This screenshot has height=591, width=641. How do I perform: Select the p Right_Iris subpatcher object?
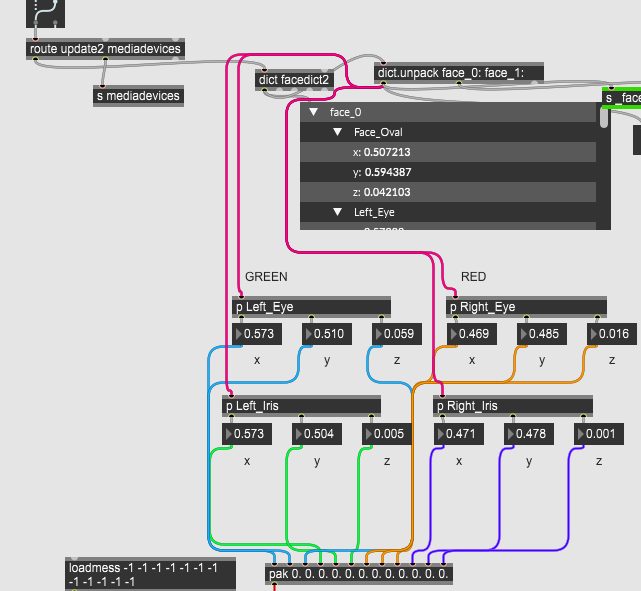pos(512,406)
